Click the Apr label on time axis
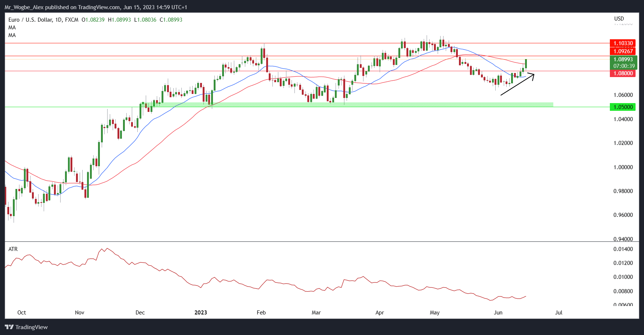The height and width of the screenshot is (335, 644). [380, 313]
